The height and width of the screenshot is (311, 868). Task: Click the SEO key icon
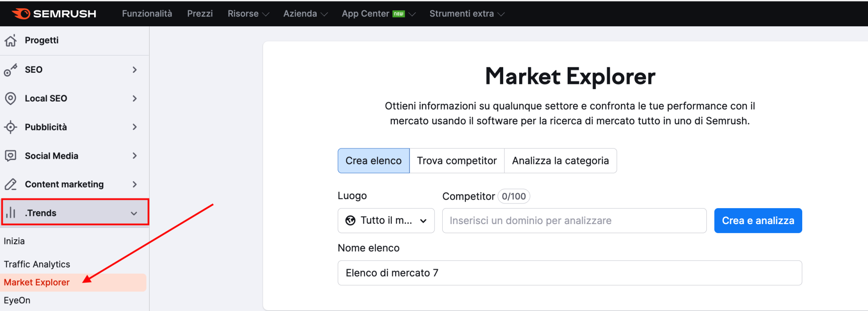tap(11, 70)
